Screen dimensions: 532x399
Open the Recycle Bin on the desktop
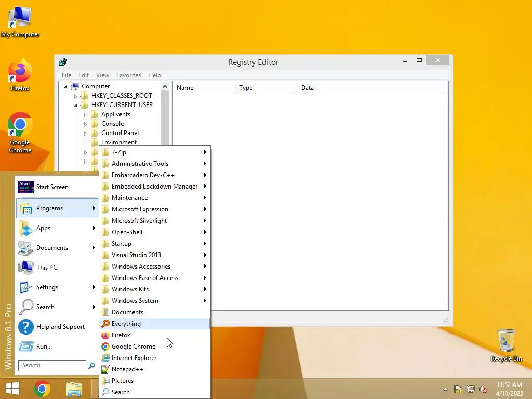coord(506,345)
